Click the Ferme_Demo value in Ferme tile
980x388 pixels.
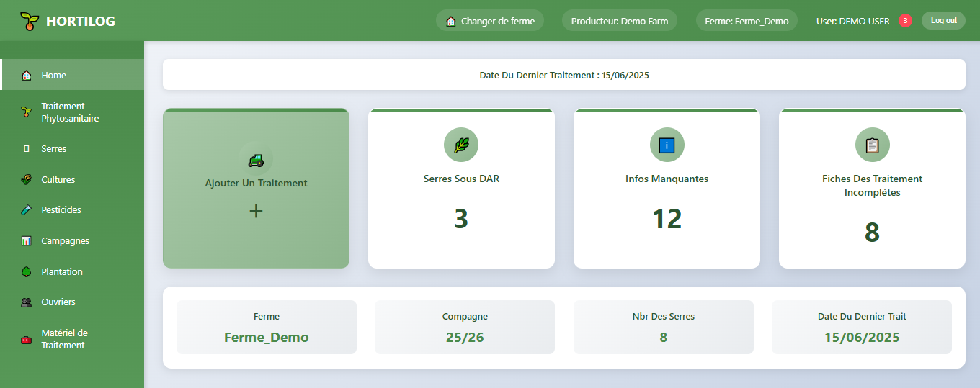coord(267,337)
